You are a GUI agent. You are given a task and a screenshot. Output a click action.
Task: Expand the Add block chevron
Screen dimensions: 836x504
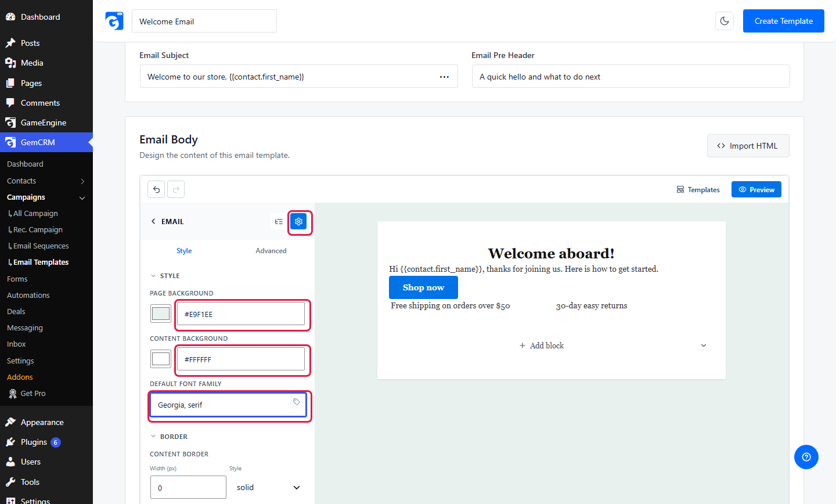[704, 345]
